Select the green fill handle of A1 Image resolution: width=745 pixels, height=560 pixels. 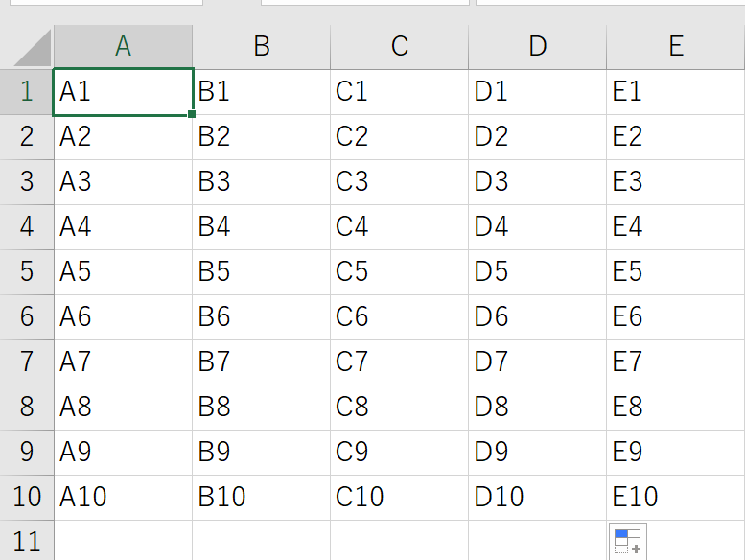click(x=192, y=114)
